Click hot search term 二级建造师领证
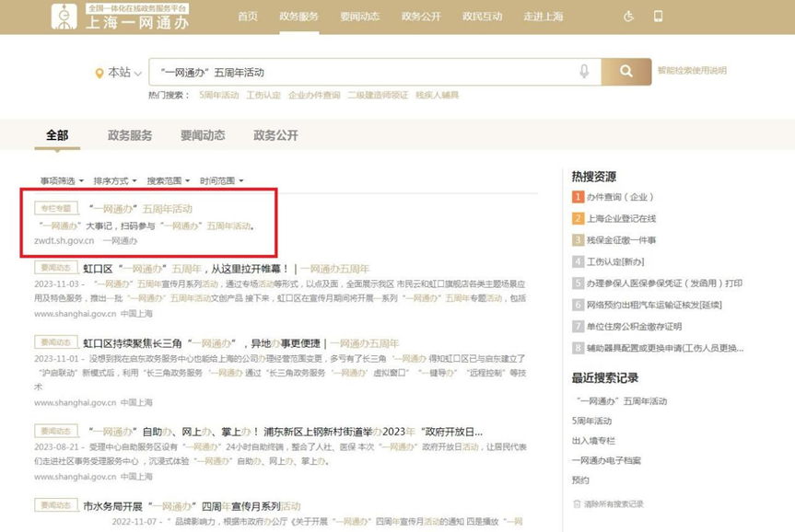 (378, 95)
